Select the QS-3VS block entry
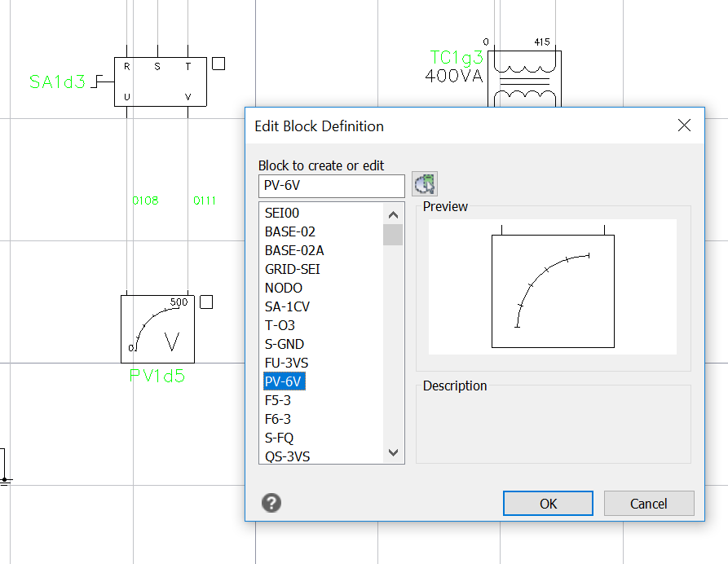This screenshot has height=564, width=728. (287, 456)
